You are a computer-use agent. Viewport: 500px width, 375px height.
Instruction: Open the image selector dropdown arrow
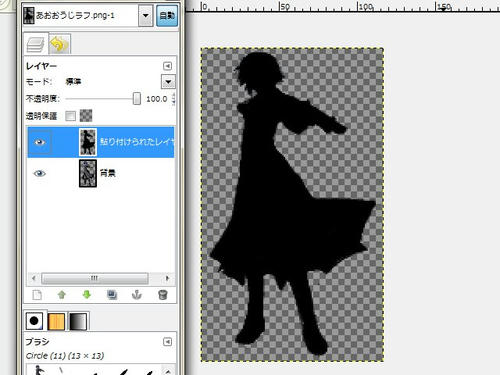146,15
